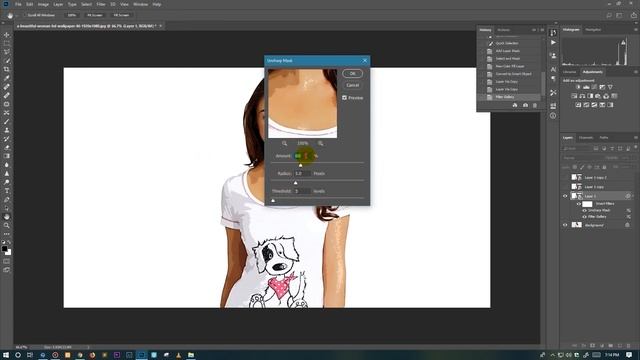Hide Layer 1 visibility eye
Image resolution: width=640 pixels, height=360 pixels.
[565, 196]
